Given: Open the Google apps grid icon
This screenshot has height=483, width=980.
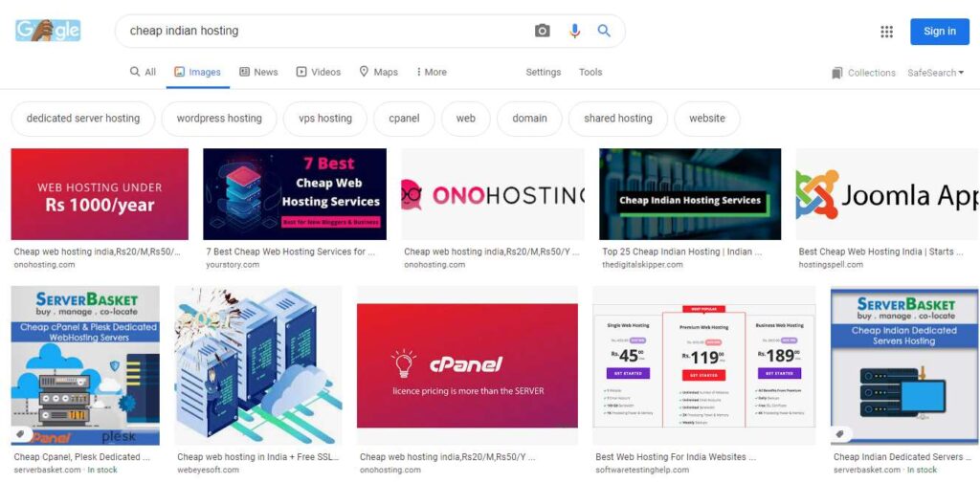Looking at the screenshot, I should pos(886,32).
